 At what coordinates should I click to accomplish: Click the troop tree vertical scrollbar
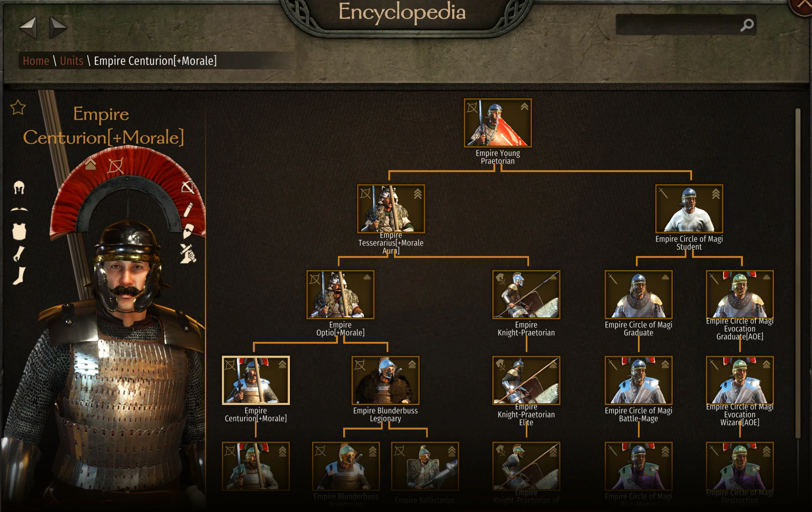[x=798, y=273]
